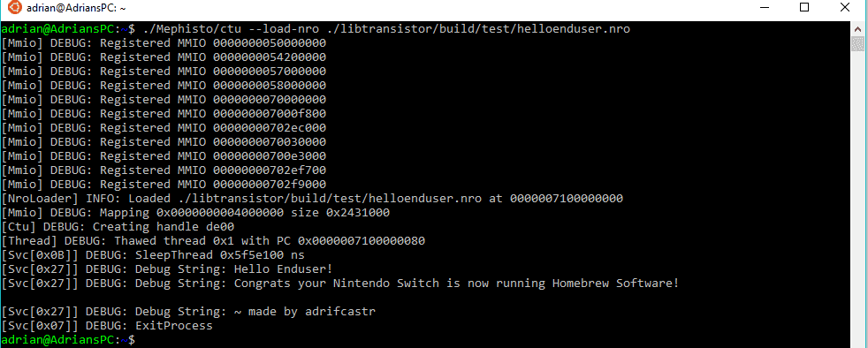The width and height of the screenshot is (868, 348).
Task: Click the Registered MMIO 0000000050000000 line
Action: (164, 43)
